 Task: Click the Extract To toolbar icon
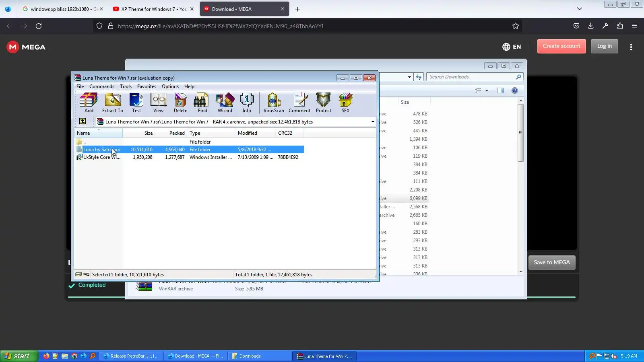[x=113, y=103]
